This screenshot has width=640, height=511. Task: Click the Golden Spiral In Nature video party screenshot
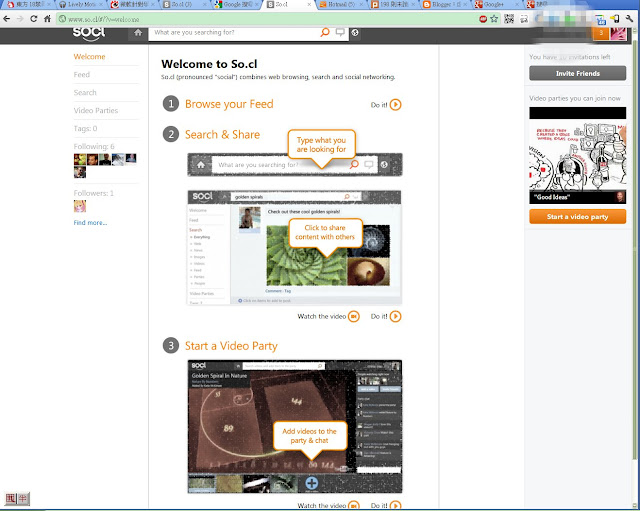click(295, 427)
